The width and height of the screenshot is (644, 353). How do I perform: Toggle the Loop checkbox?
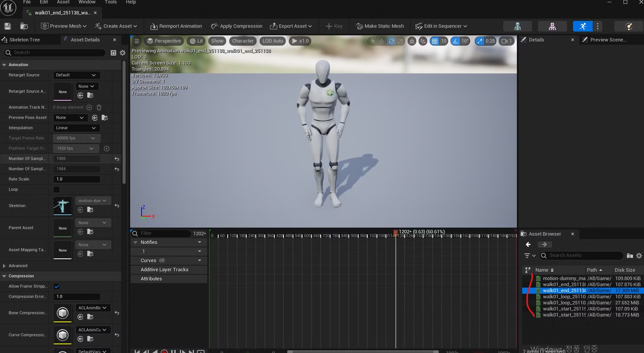click(x=57, y=190)
